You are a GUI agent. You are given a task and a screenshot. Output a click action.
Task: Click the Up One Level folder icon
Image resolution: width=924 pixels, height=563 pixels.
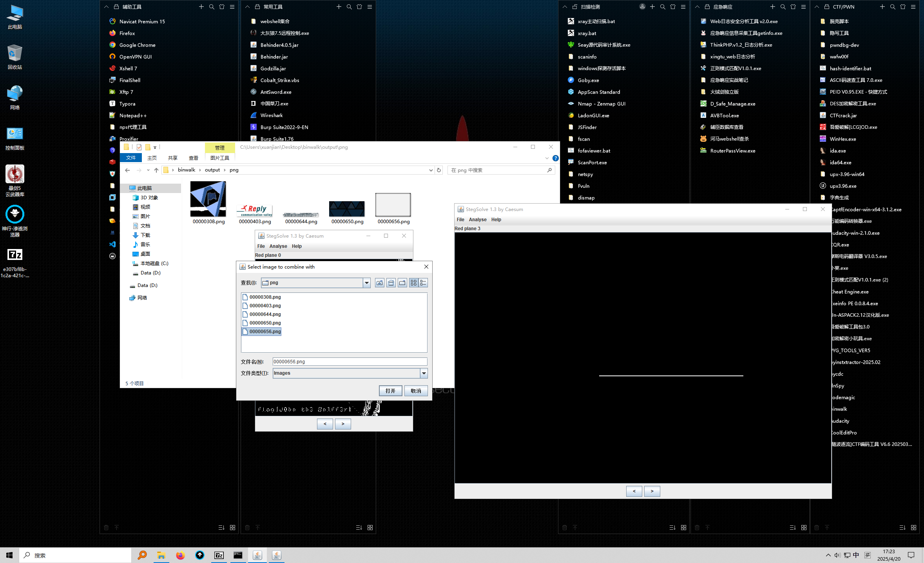click(x=379, y=283)
